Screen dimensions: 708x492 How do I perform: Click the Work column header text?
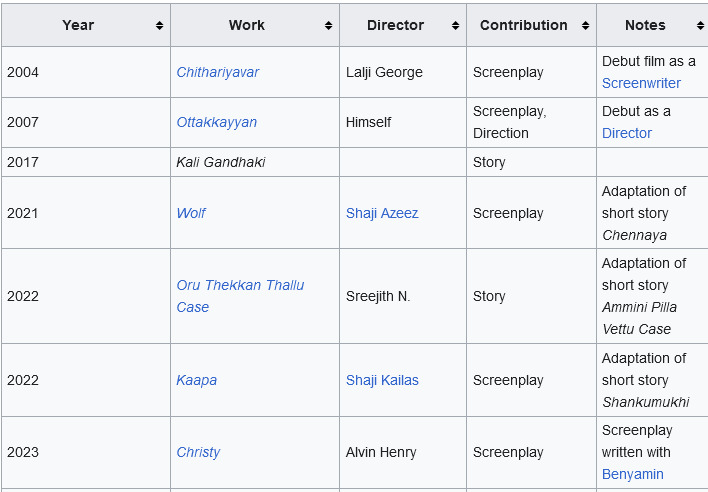click(247, 25)
